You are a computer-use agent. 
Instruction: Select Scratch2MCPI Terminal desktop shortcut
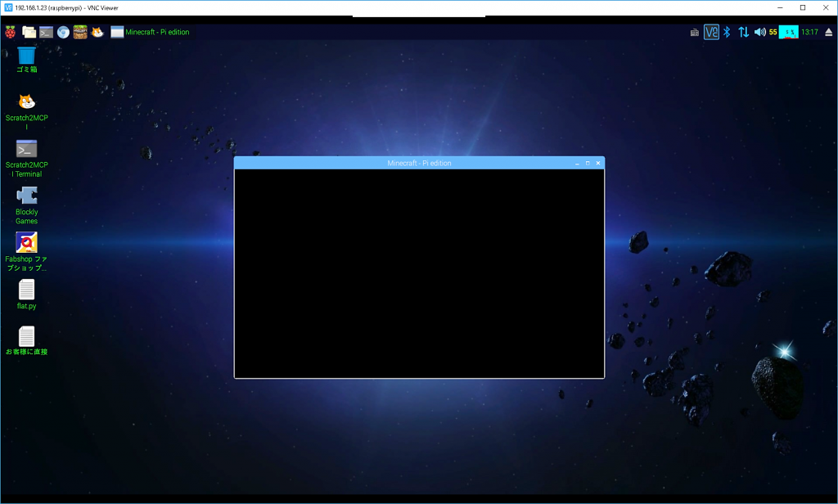pos(26,159)
